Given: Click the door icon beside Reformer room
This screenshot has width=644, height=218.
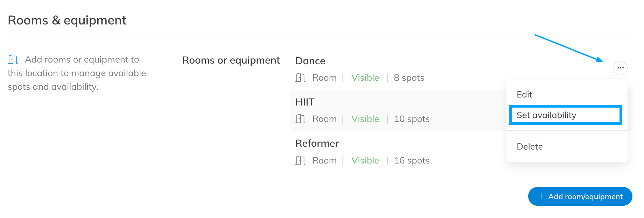Looking at the screenshot, I should [x=300, y=160].
